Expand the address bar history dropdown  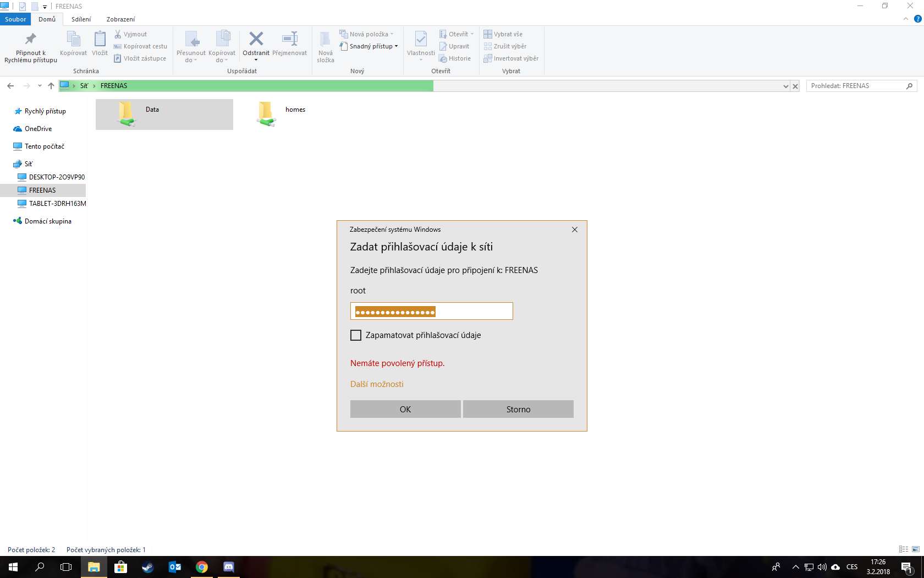coord(785,86)
